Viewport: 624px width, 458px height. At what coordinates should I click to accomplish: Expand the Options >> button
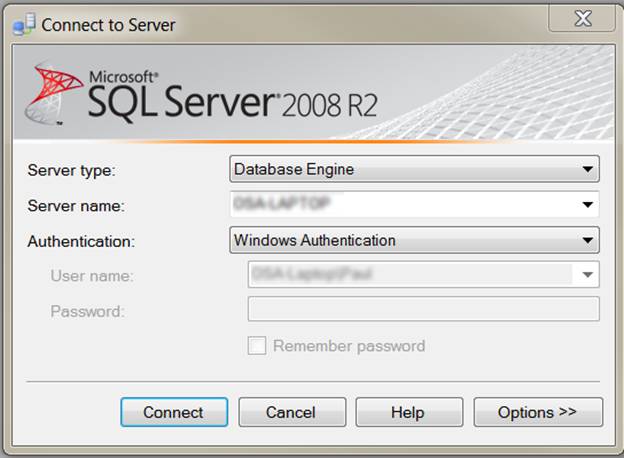point(538,412)
